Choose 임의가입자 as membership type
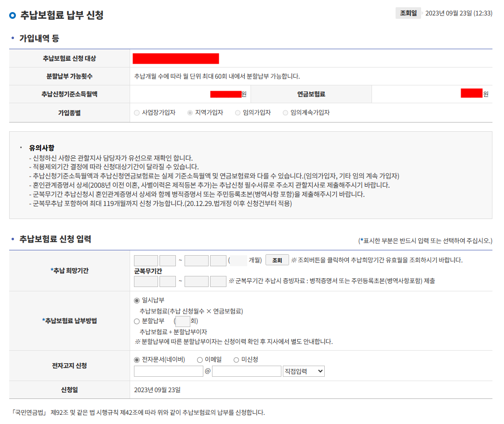The height and width of the screenshot is (424, 504). 237,112
